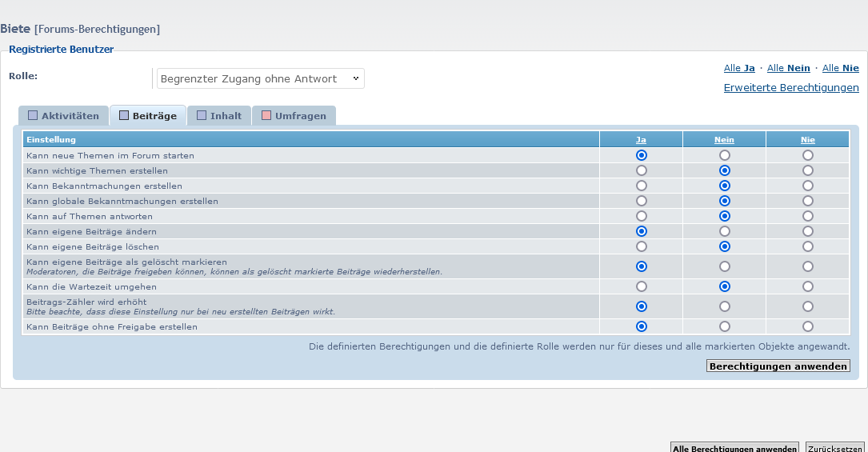Click the Zurücksetzen button
The height and width of the screenshot is (452, 868).
pos(834,447)
